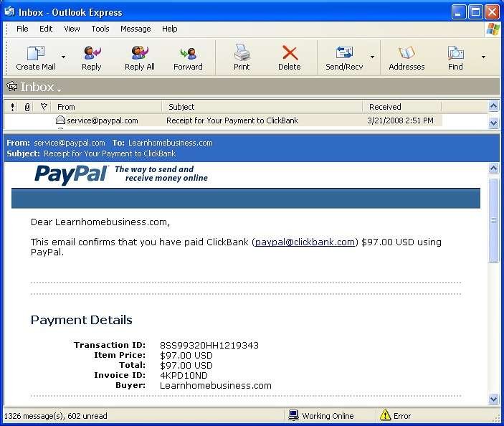This screenshot has height=426, width=504.
Task: Click '1326 message(s), 602 unread' status text
Action: tap(55, 416)
